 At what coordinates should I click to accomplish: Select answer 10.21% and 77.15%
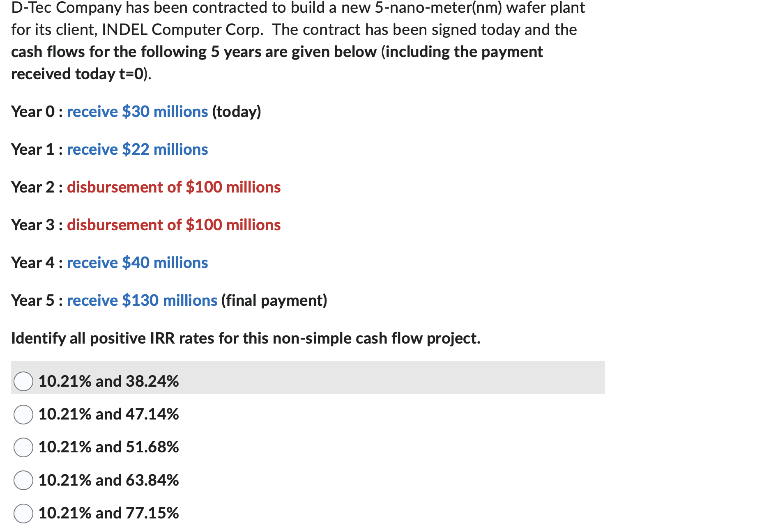point(23,513)
